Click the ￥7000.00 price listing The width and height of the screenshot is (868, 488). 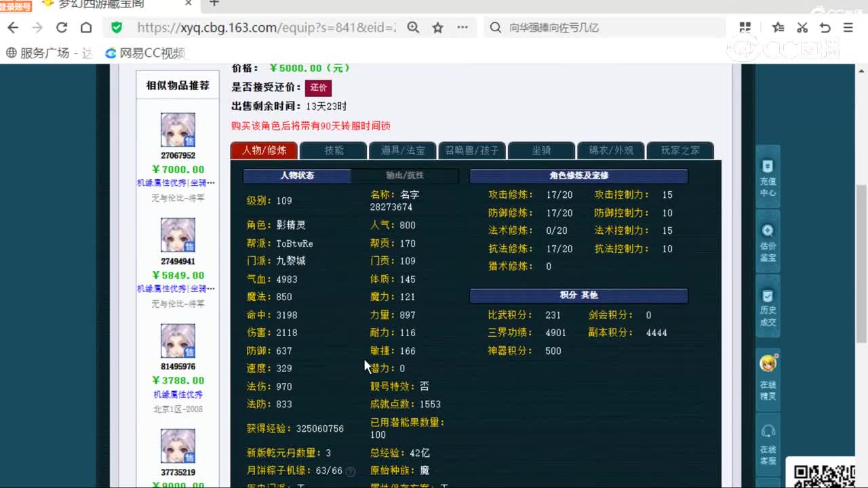pos(178,169)
